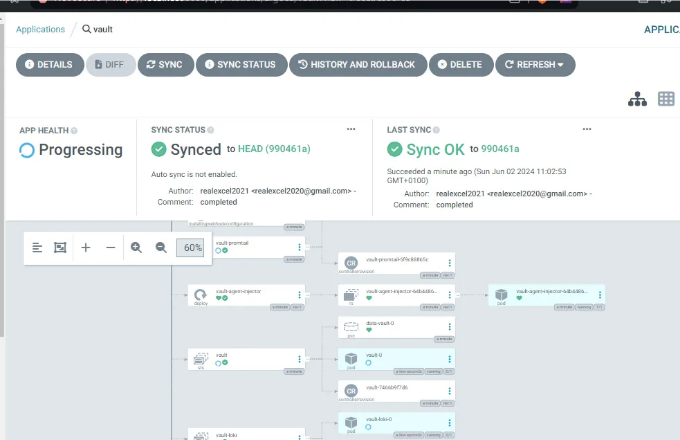Click the 60% zoom level box
This screenshot has height=440, width=680.
(x=190, y=248)
